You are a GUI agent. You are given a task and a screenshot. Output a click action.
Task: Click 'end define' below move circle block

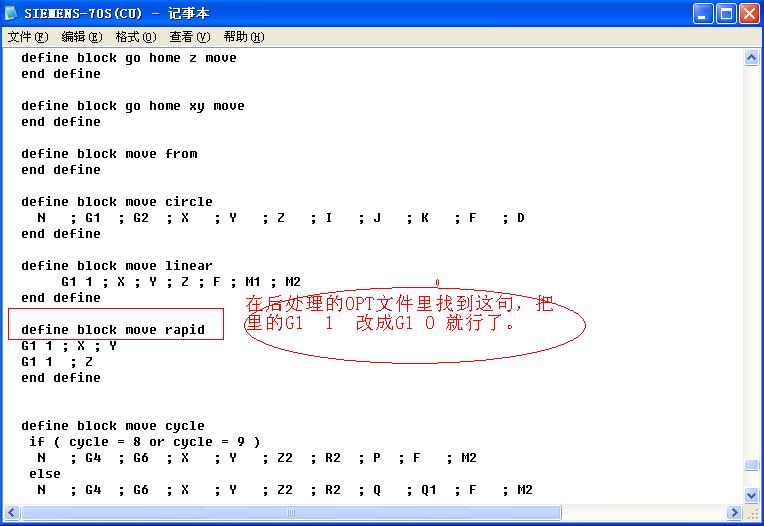pos(61,234)
